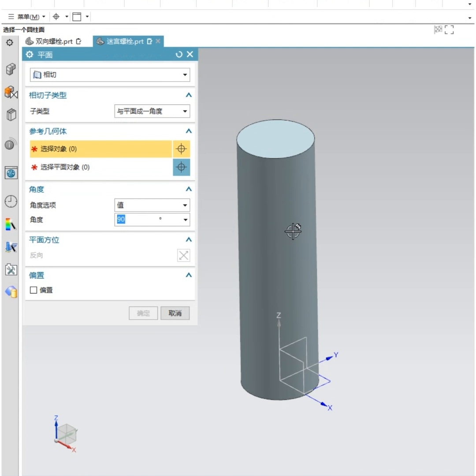Open the crosshair icon's dropdown arrow

click(x=67, y=17)
